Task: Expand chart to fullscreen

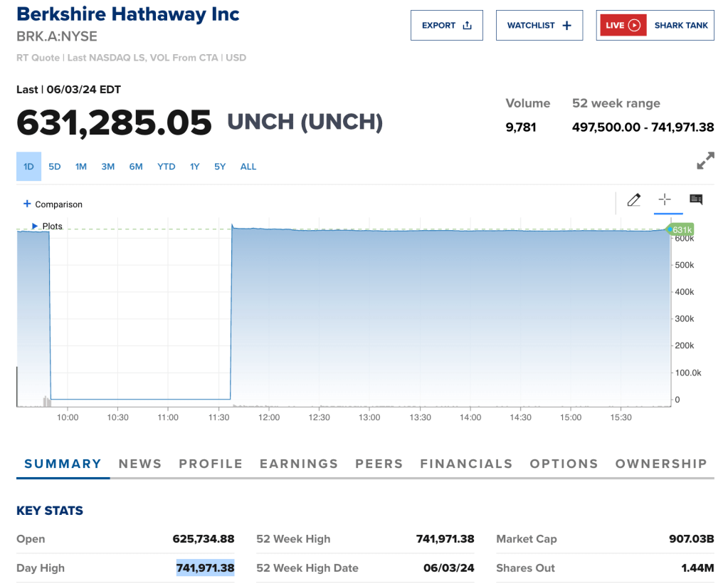Action: tap(705, 161)
